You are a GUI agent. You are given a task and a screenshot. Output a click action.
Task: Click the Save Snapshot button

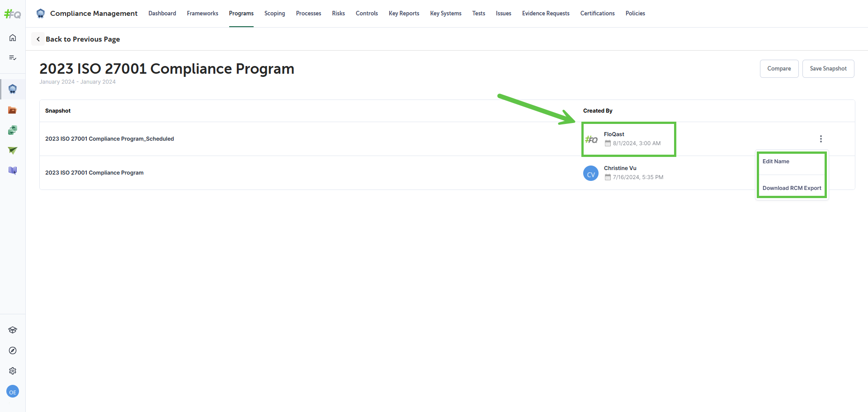(828, 69)
